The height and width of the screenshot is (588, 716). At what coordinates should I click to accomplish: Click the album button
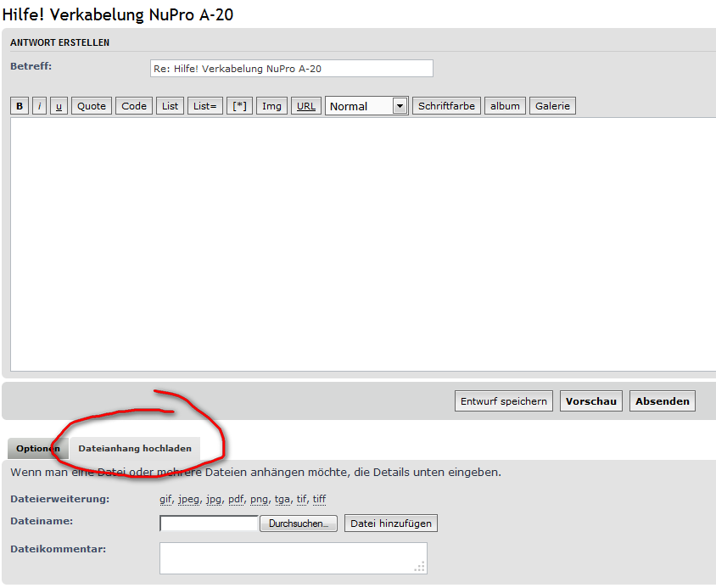point(505,106)
